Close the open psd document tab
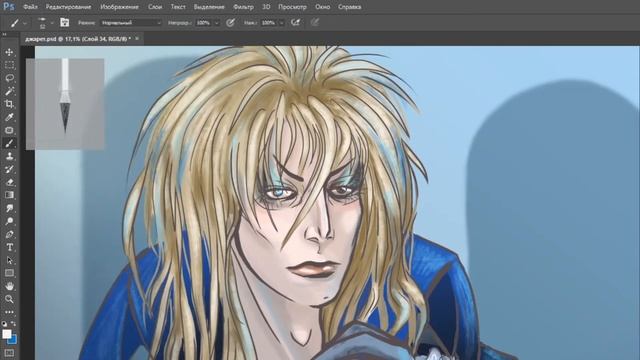This screenshot has width=640, height=360. pos(137,38)
